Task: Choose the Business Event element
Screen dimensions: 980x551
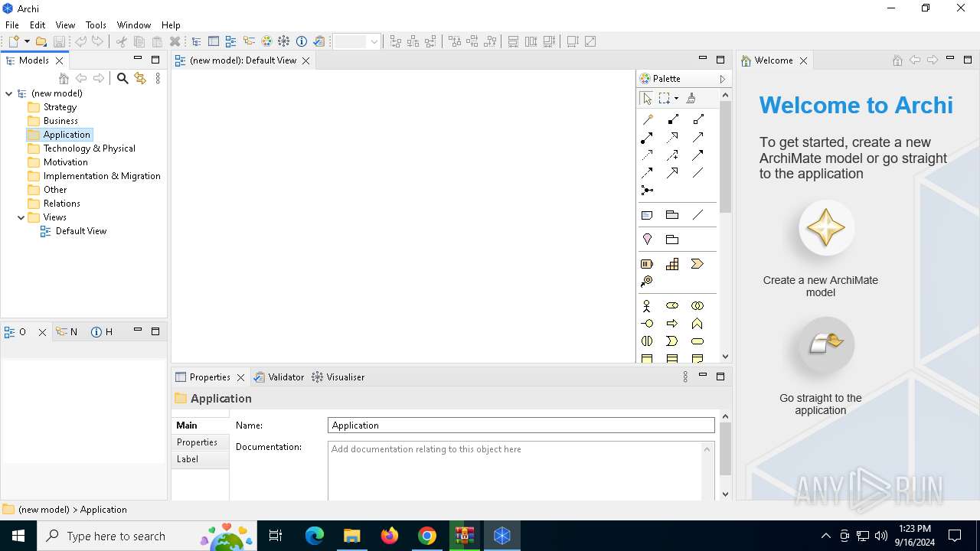Action: coord(672,341)
